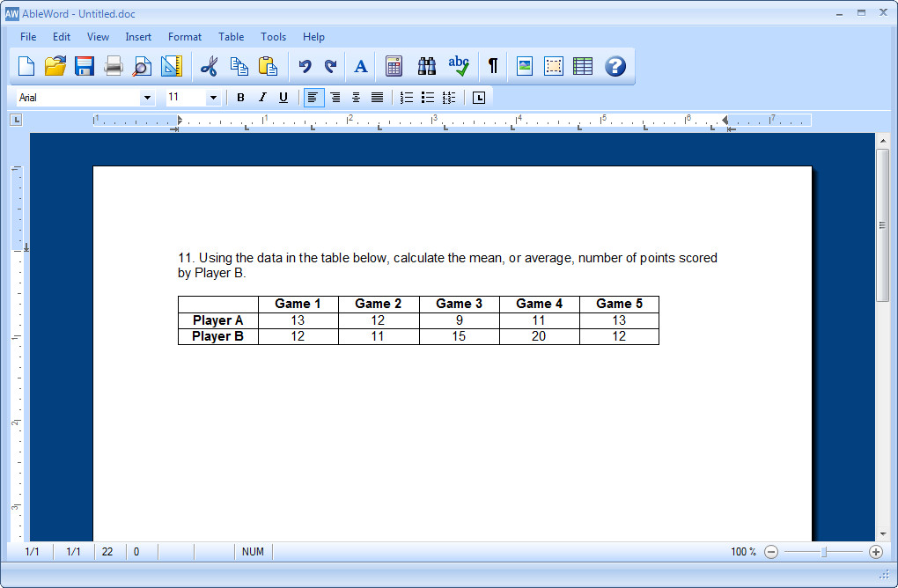
Task: Insert a table using grid icon
Action: 583,66
